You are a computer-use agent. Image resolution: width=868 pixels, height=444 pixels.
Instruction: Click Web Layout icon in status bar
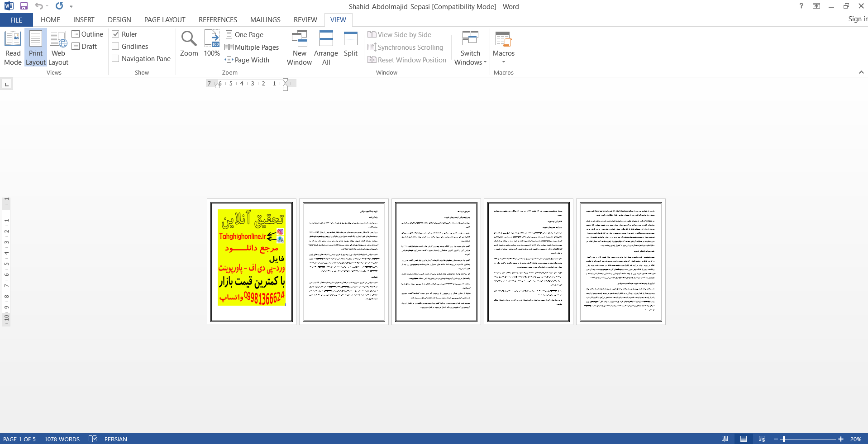click(762, 439)
